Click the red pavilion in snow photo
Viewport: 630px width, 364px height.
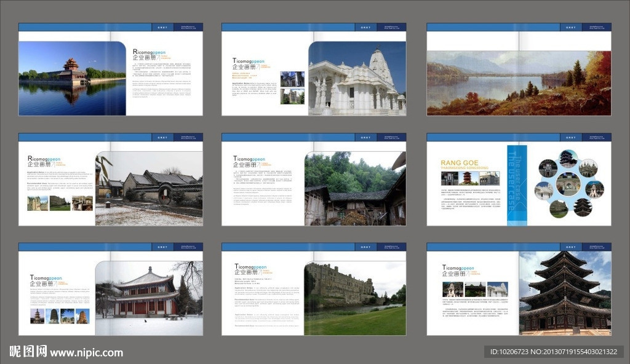coord(149,298)
